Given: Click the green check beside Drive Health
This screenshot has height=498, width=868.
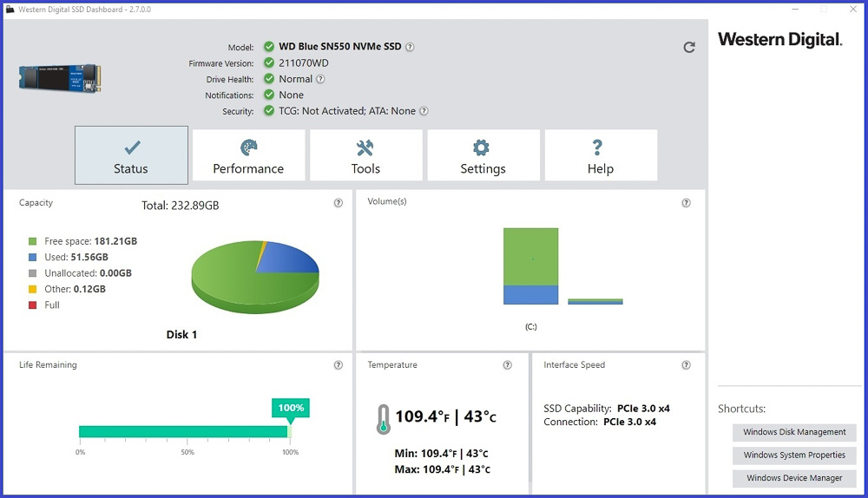Looking at the screenshot, I should (269, 79).
